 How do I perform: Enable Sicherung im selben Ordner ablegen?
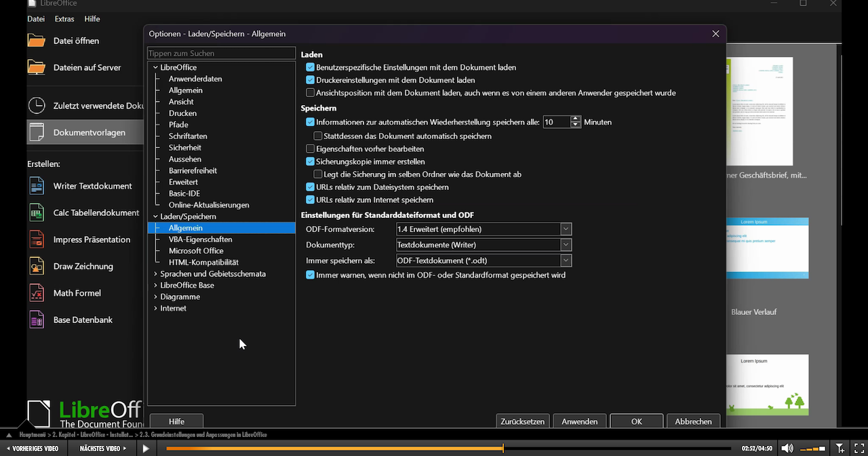(318, 174)
